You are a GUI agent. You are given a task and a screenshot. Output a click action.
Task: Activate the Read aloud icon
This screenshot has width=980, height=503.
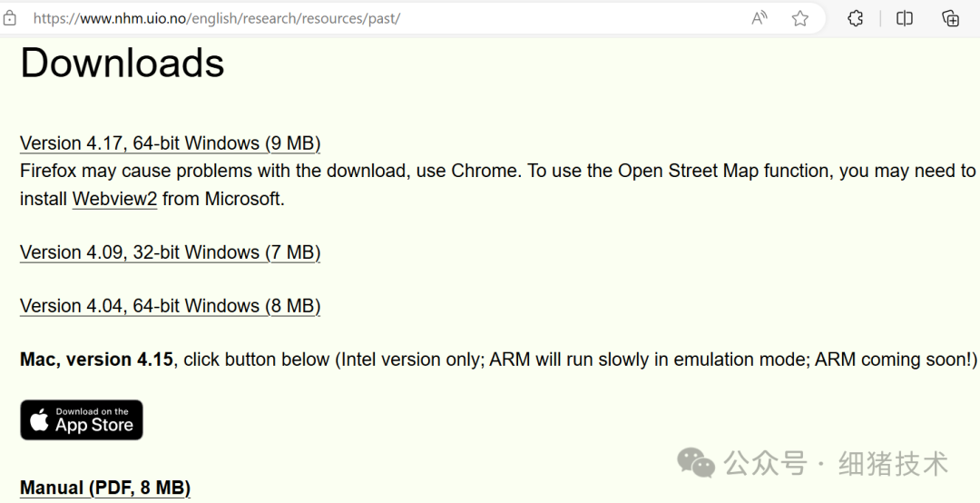pyautogui.click(x=759, y=18)
